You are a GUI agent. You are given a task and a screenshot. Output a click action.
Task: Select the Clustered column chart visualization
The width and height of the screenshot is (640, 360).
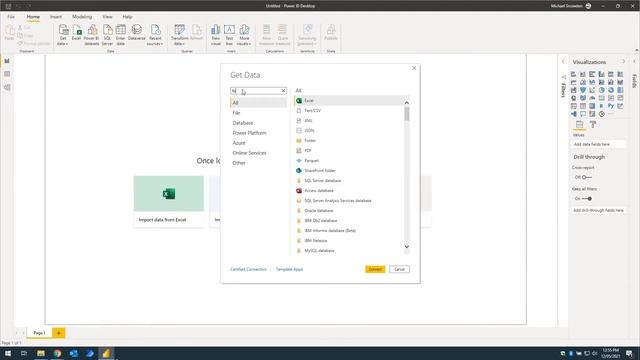602,74
